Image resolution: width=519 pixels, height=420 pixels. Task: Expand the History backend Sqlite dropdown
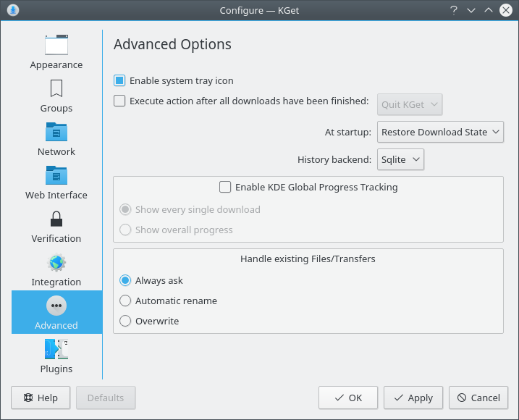tap(400, 159)
